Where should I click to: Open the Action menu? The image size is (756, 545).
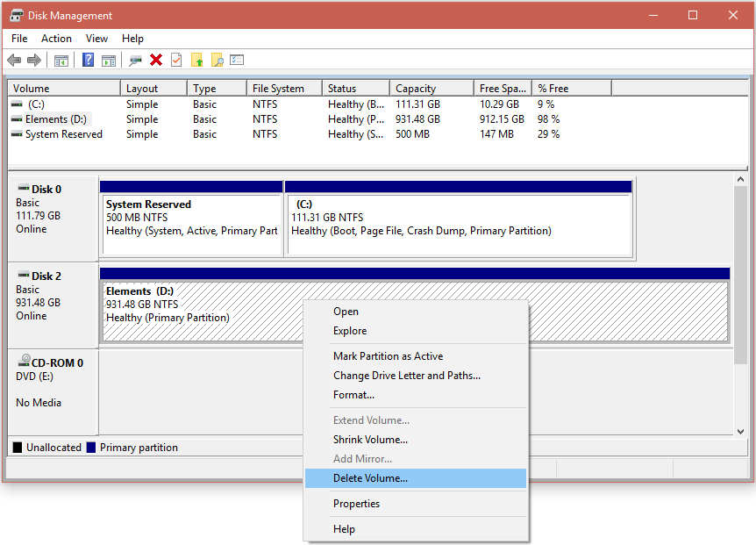(56, 39)
